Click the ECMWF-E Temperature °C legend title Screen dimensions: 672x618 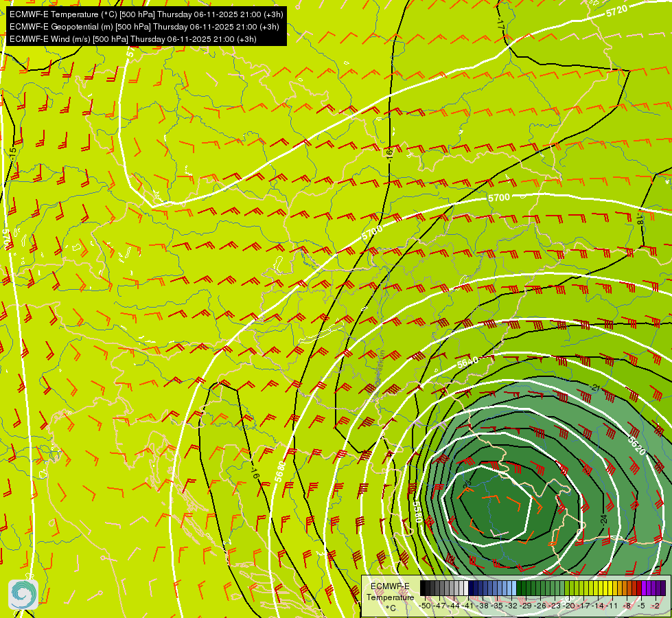pos(391,597)
